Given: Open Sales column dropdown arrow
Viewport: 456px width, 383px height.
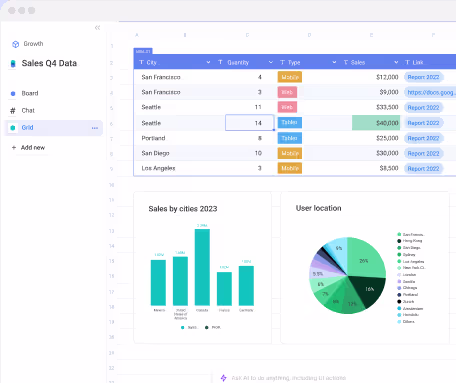Looking at the screenshot, I should 396,62.
